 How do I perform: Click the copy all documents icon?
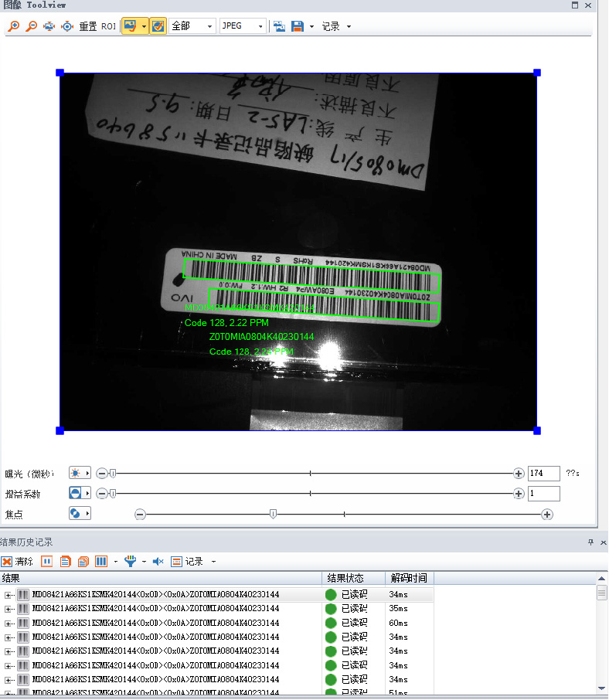(x=83, y=561)
